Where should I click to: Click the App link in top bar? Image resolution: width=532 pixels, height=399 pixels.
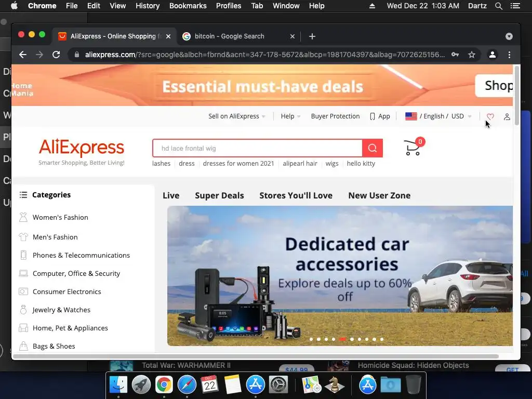coord(380,116)
